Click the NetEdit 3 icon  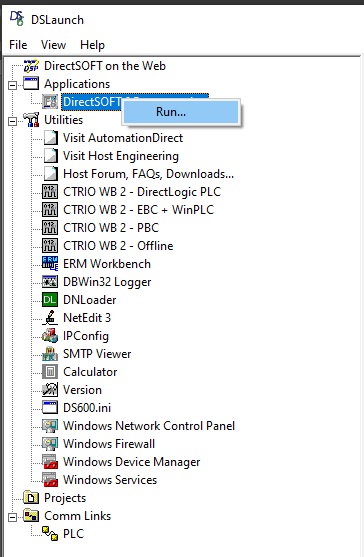(50, 318)
